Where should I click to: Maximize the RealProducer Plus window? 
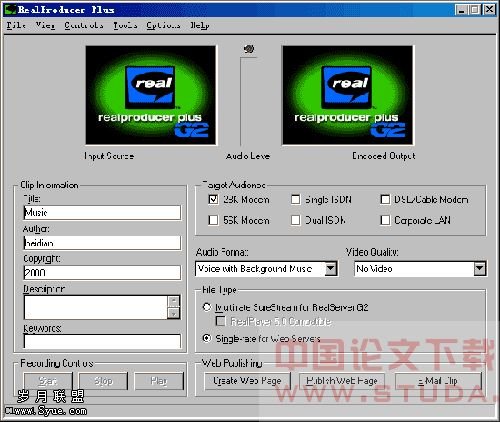tap(475, 10)
